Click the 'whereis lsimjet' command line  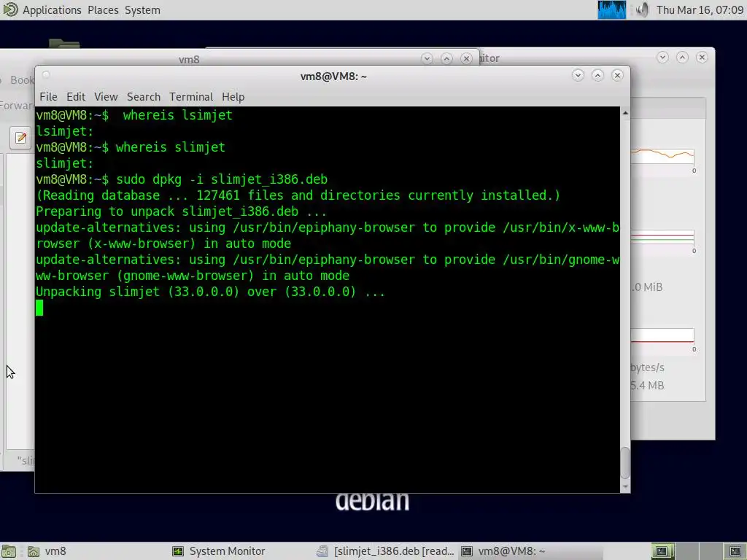(x=134, y=115)
